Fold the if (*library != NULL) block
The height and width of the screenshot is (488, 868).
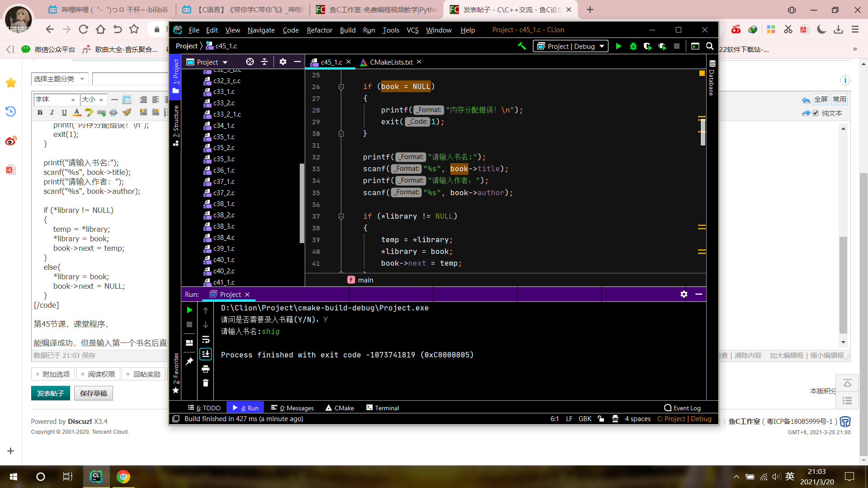click(341, 216)
